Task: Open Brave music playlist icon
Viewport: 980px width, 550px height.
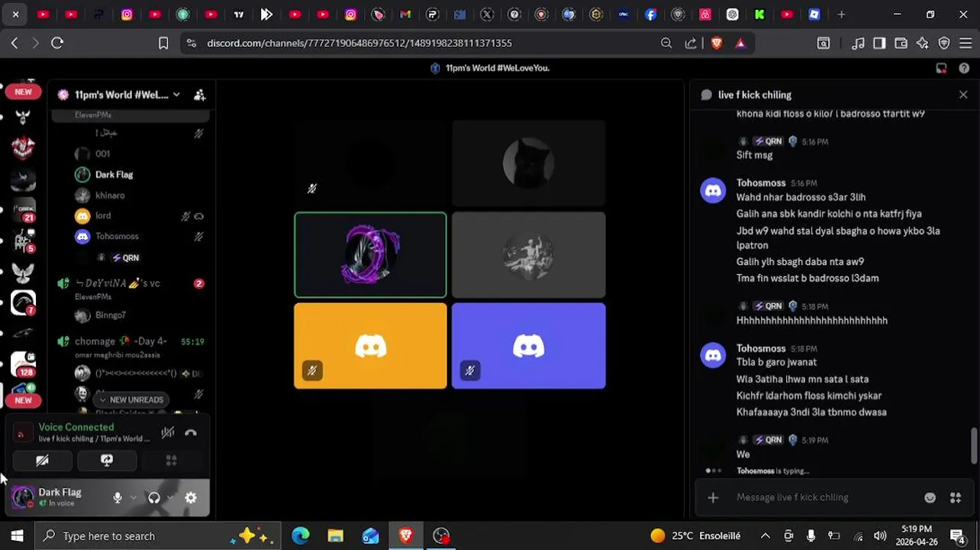Action: coord(859,44)
